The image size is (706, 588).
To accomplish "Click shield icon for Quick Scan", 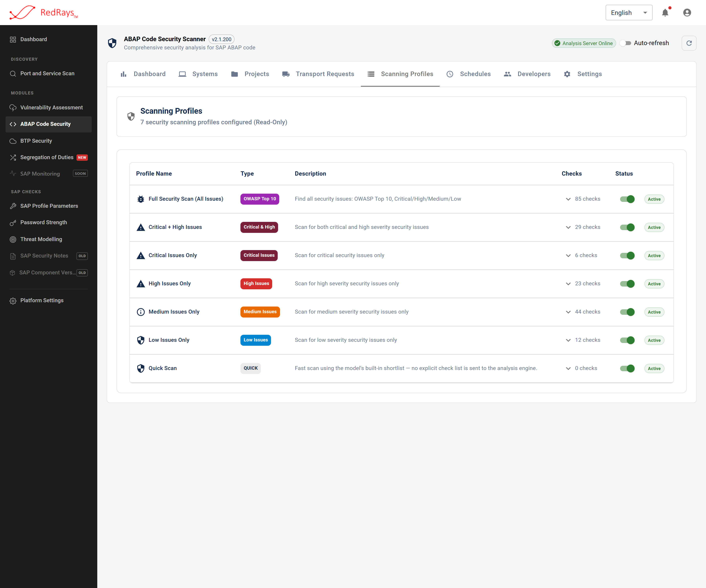I will (x=141, y=368).
